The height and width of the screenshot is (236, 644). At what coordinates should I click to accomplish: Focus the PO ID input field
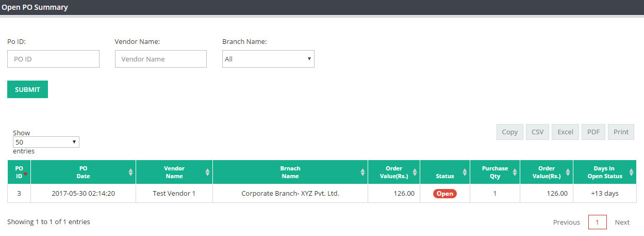point(53,59)
